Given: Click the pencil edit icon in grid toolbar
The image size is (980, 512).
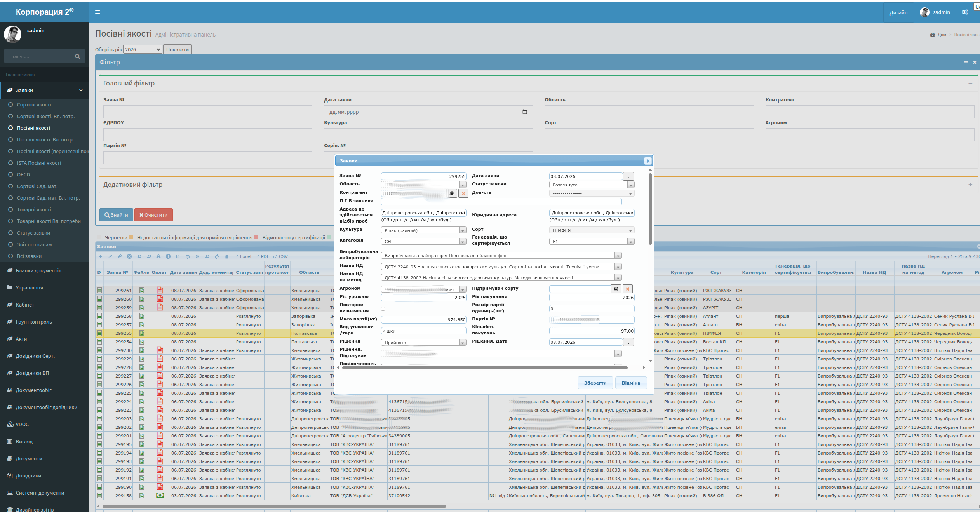Looking at the screenshot, I should [110, 256].
